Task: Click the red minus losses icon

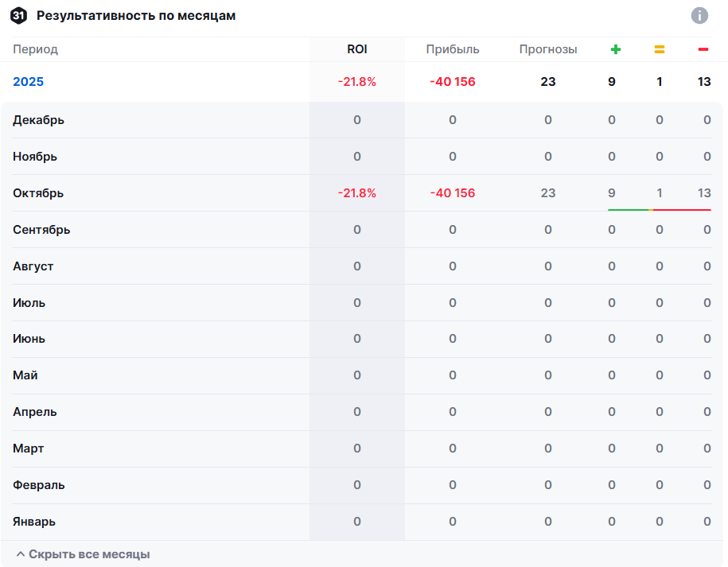Action: click(703, 49)
